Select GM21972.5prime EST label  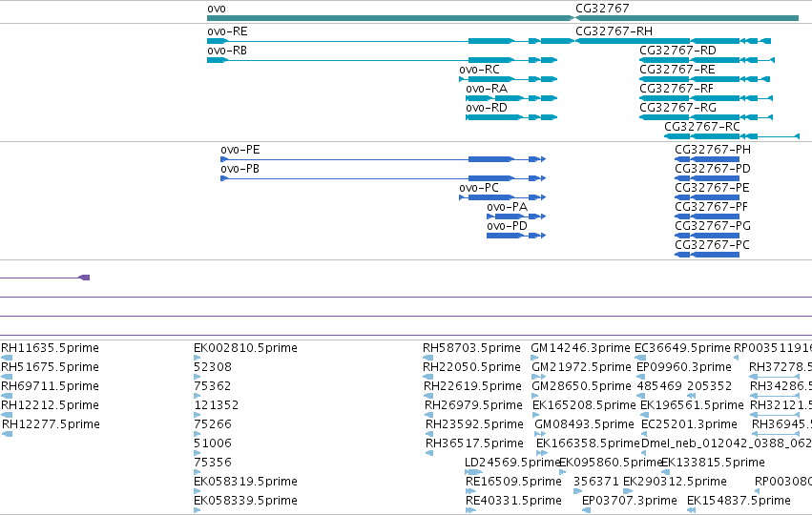(x=581, y=367)
